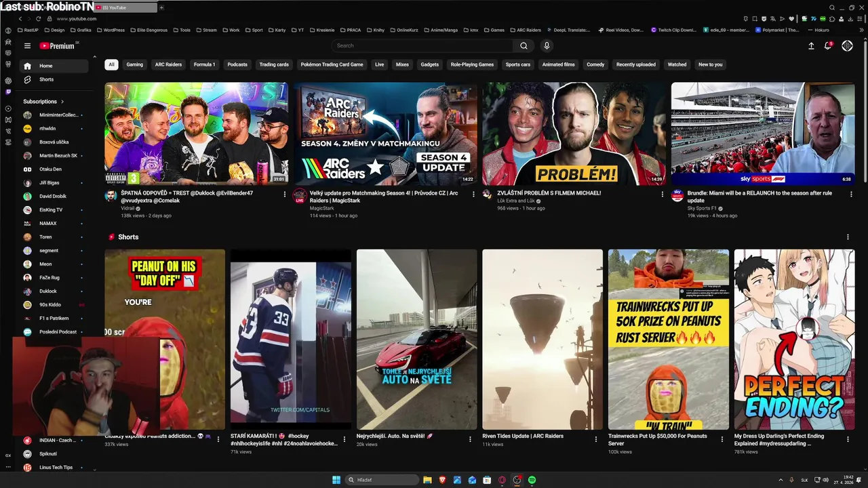Screen dimensions: 868x488
Task: Open the Twitch Clip Downloader bookmark
Action: point(674,30)
